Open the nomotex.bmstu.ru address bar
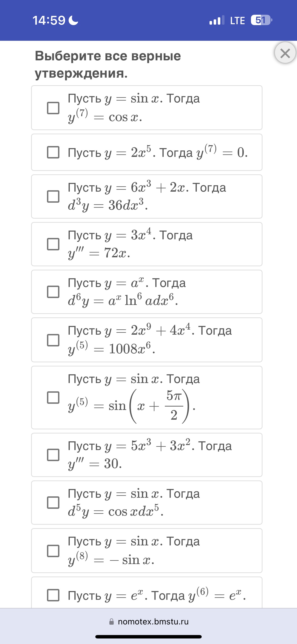 coord(148,621)
